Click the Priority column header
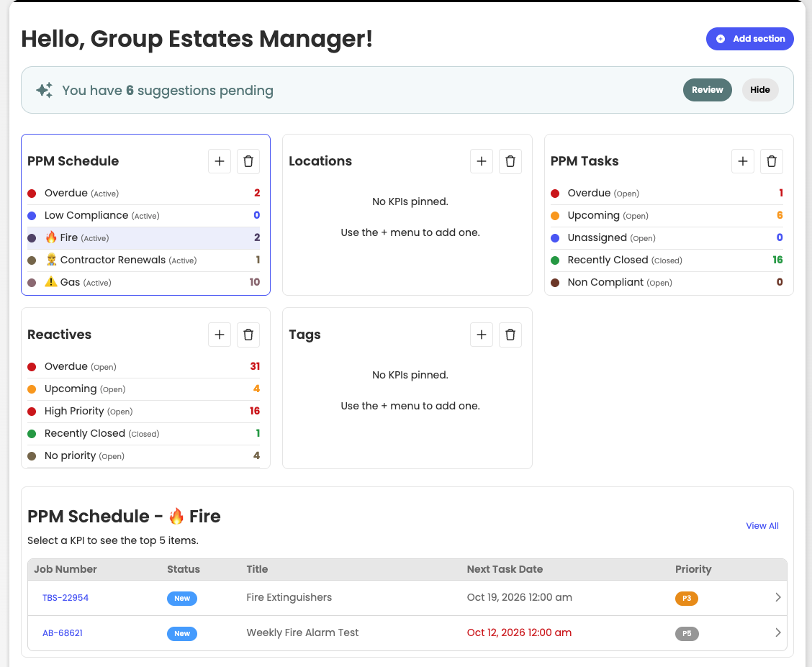The image size is (812, 667). click(693, 569)
